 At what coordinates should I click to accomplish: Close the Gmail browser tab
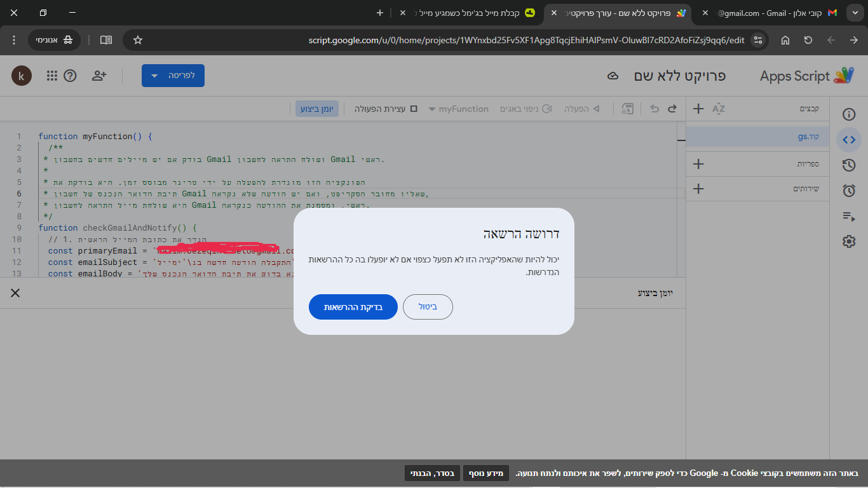[705, 13]
